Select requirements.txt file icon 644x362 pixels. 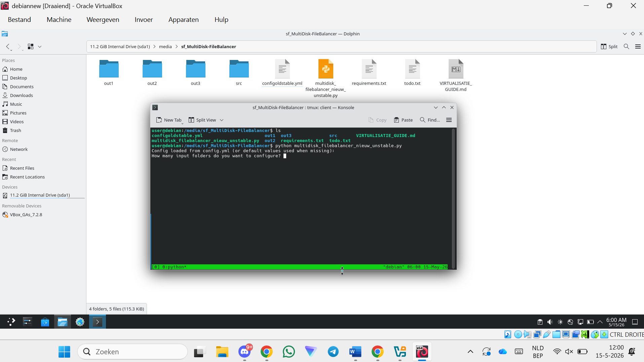tap(369, 69)
